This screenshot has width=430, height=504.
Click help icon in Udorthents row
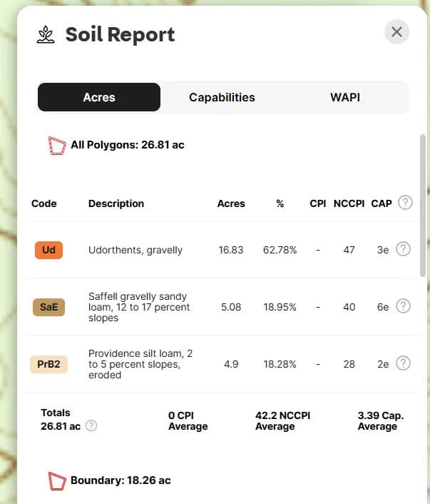coord(403,249)
